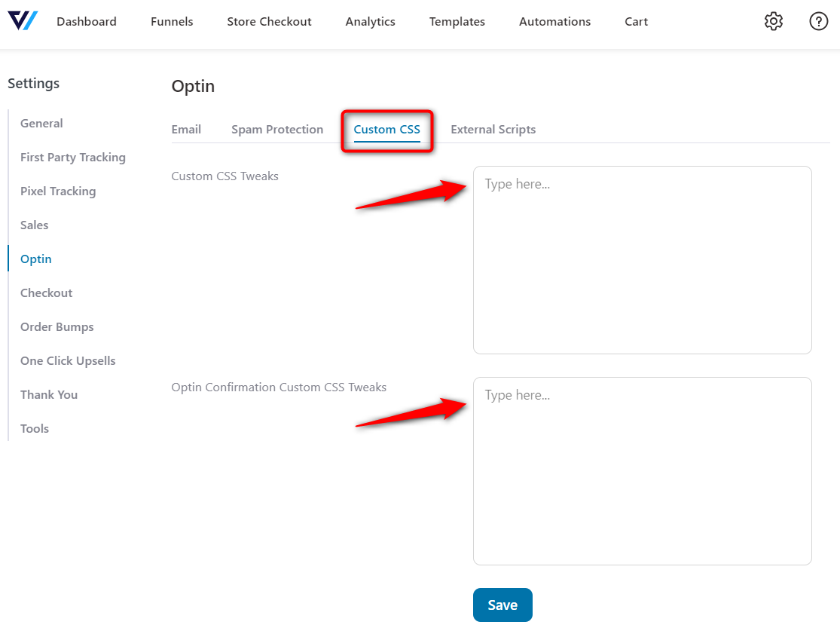This screenshot has height=634, width=840.
Task: Switch to the External Scripts tab
Action: click(x=493, y=129)
